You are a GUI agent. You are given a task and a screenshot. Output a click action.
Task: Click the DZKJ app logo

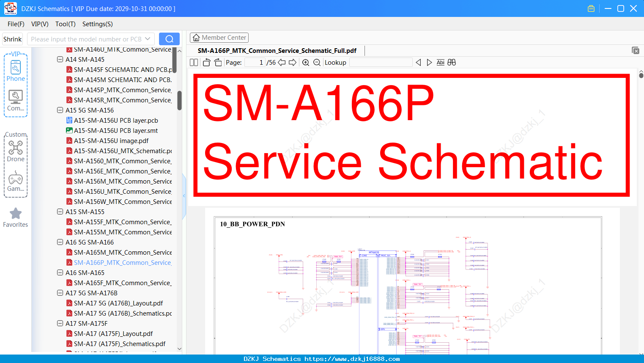(10, 8)
